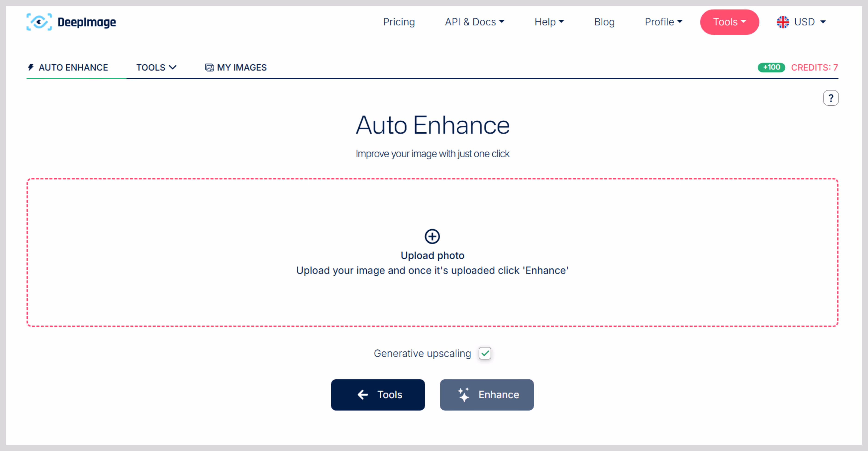Go to the Pricing page
Image resolution: width=868 pixels, height=451 pixels.
399,22
